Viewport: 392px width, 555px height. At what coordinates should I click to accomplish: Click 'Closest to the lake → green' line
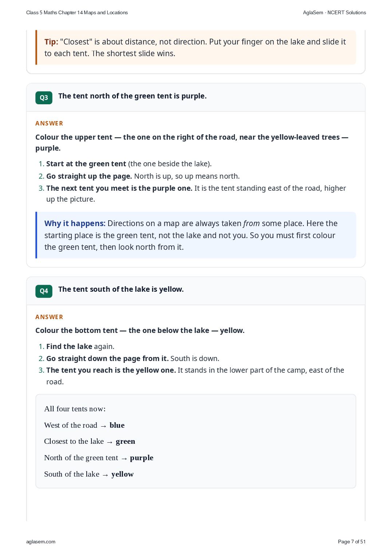[90, 441]
